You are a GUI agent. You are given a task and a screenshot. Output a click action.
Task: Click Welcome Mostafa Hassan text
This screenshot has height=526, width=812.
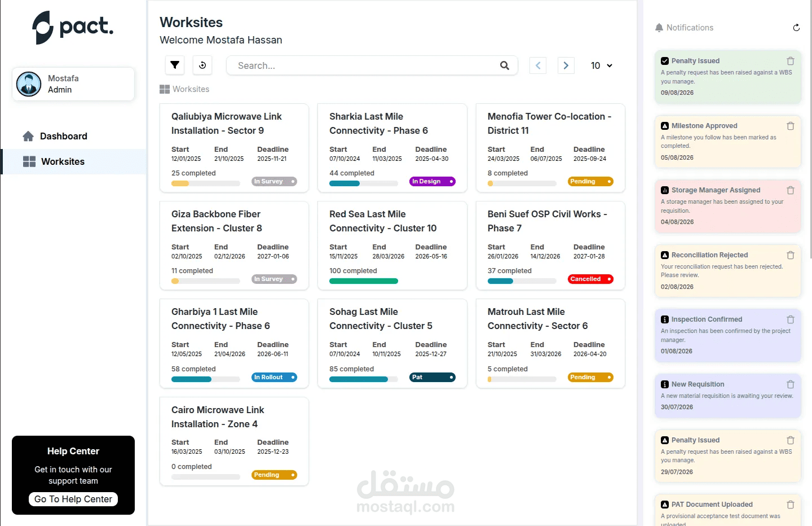(221, 40)
